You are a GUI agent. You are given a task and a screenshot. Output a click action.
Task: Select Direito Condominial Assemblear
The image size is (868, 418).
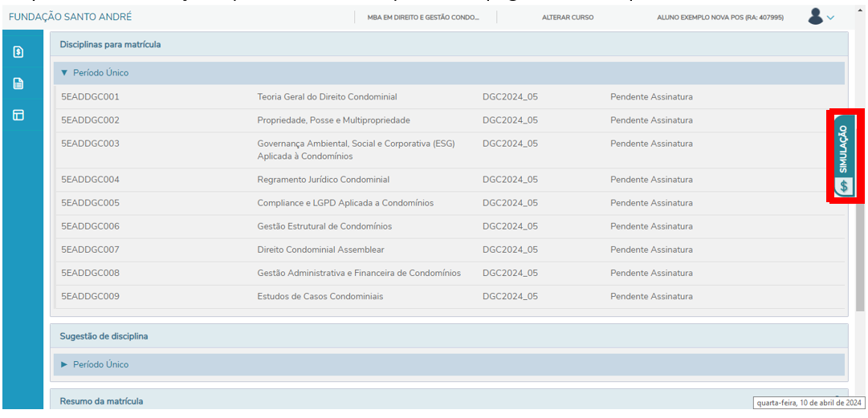tap(320, 250)
